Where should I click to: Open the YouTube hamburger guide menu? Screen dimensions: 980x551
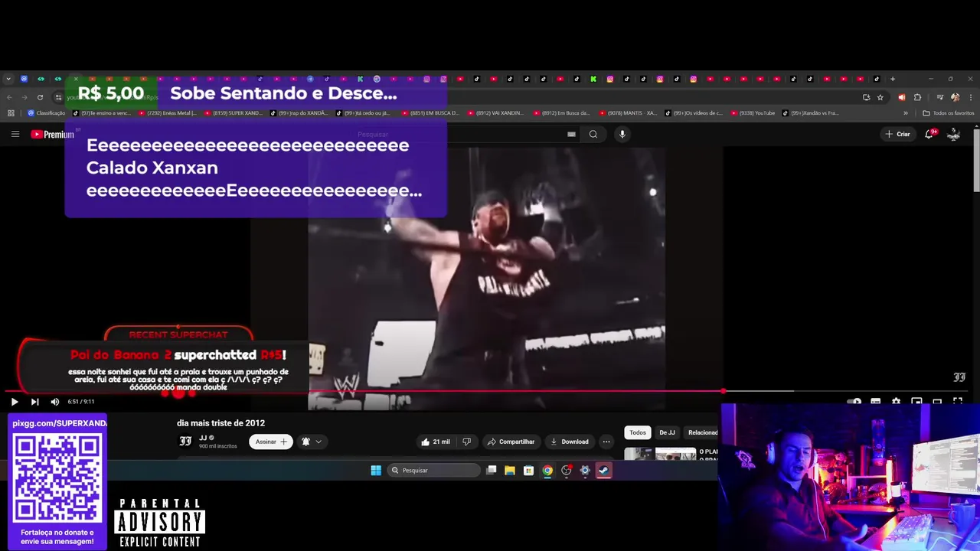tap(15, 134)
